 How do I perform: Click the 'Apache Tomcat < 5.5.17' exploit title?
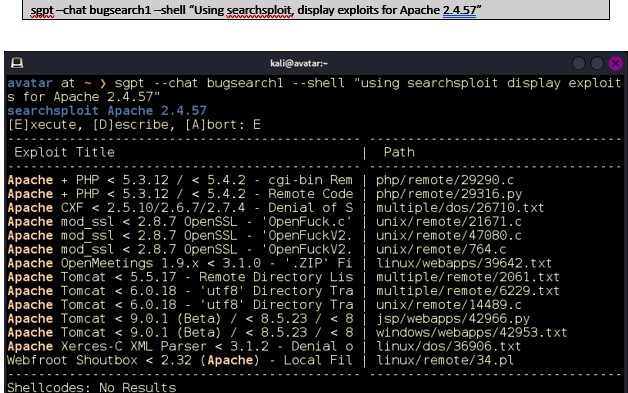tap(180, 277)
